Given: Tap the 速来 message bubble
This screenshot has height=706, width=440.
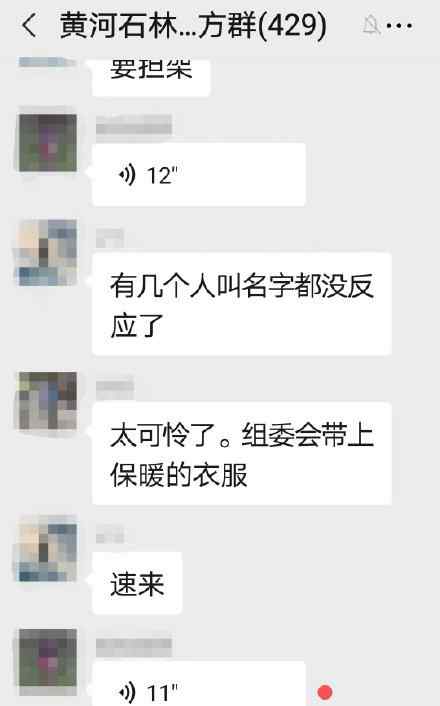Looking at the screenshot, I should click(x=137, y=583).
